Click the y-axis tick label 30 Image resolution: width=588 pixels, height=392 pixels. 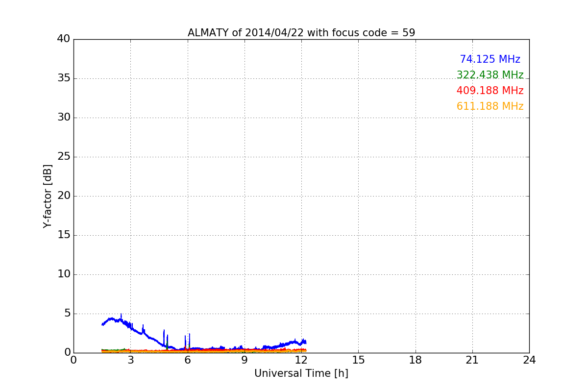tap(64, 118)
